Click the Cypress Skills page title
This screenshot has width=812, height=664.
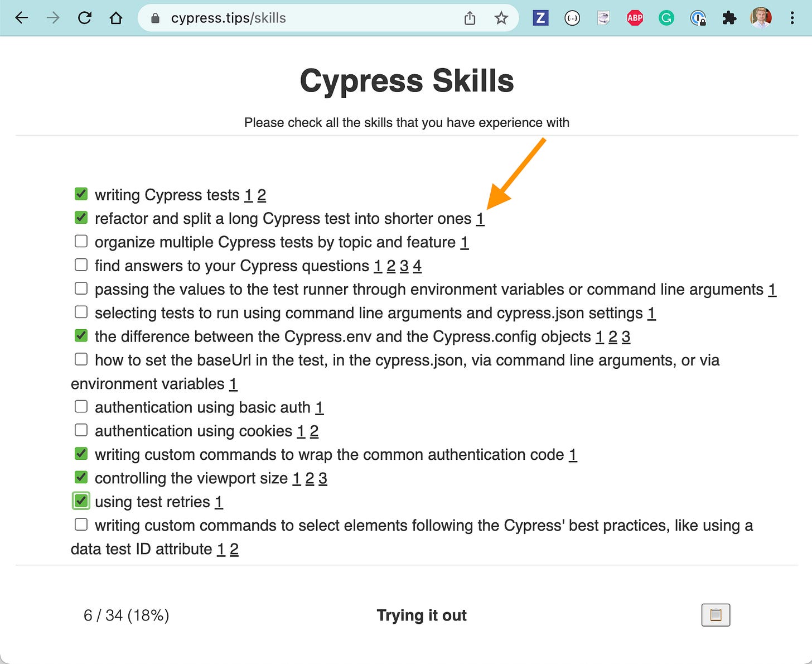coord(407,81)
